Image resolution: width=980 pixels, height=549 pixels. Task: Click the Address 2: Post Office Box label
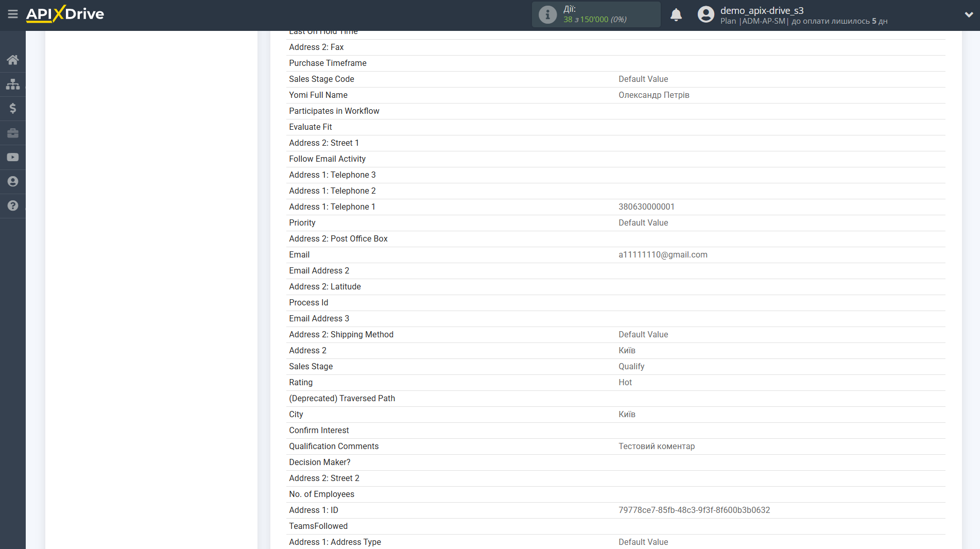[338, 238]
